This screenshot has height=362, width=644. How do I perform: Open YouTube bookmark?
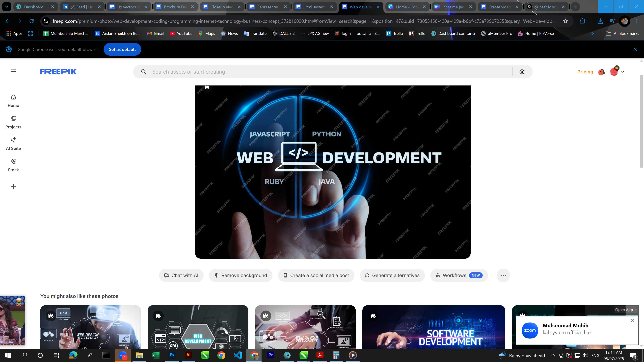click(181, 34)
